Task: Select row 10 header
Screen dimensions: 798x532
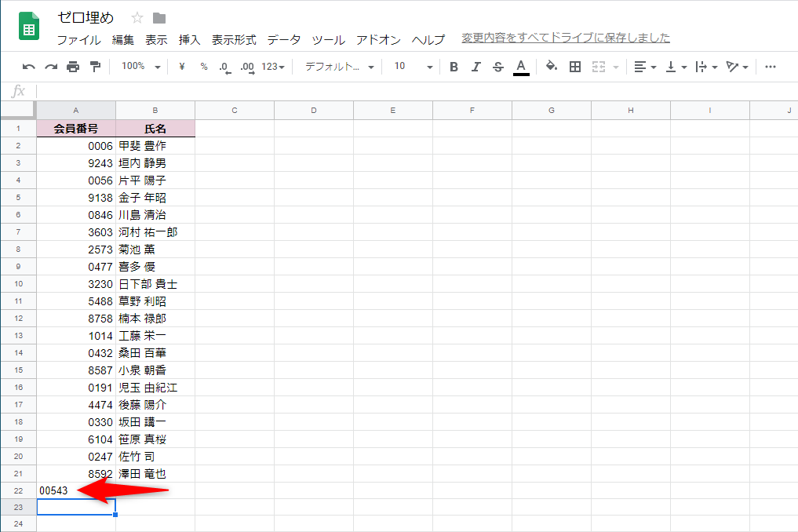Action: [18, 283]
